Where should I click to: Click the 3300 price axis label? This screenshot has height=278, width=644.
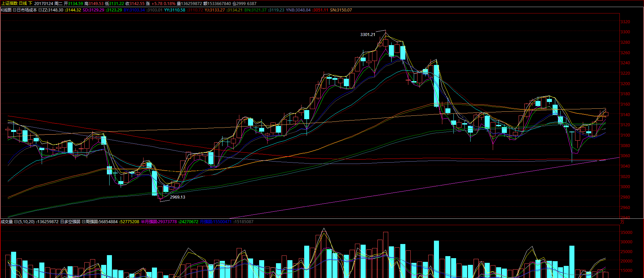pyautogui.click(x=625, y=32)
